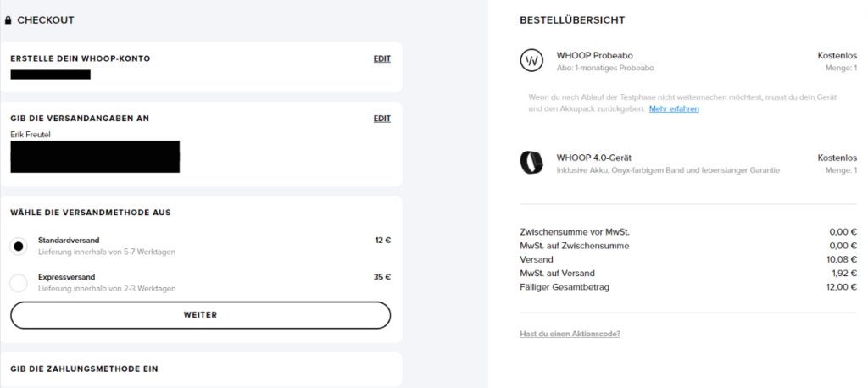Screen dimensions: 868x388
Task: Click the 35 € express shipping price
Action: pos(382,277)
